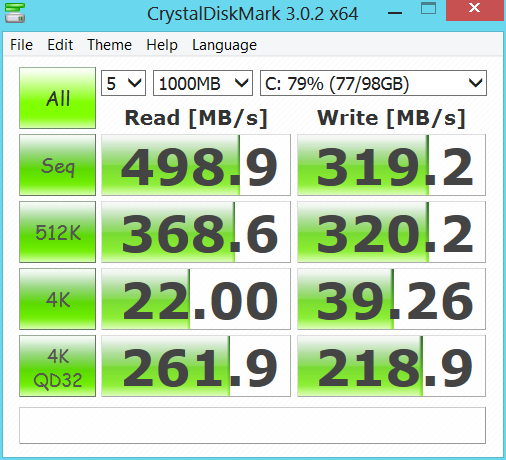The width and height of the screenshot is (506, 460).
Task: Open the 1000MB test size dropdown
Action: click(x=203, y=83)
